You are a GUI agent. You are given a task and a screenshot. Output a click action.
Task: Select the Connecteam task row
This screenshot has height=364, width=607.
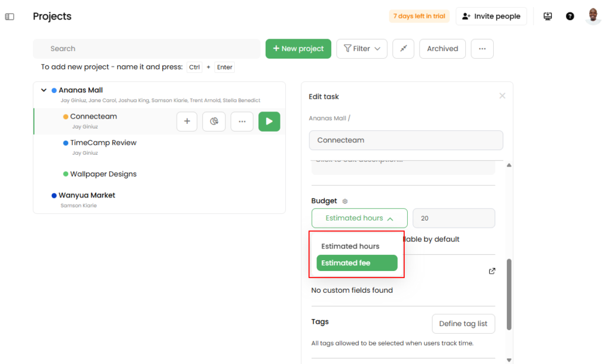159,121
